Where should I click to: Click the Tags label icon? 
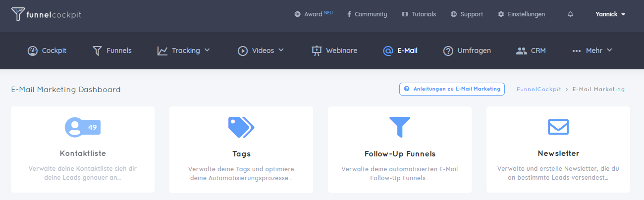pyautogui.click(x=241, y=127)
